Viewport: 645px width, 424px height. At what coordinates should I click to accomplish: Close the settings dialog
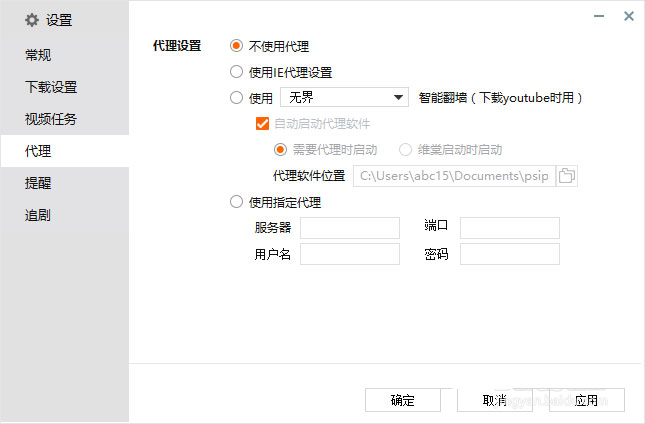click(x=629, y=16)
